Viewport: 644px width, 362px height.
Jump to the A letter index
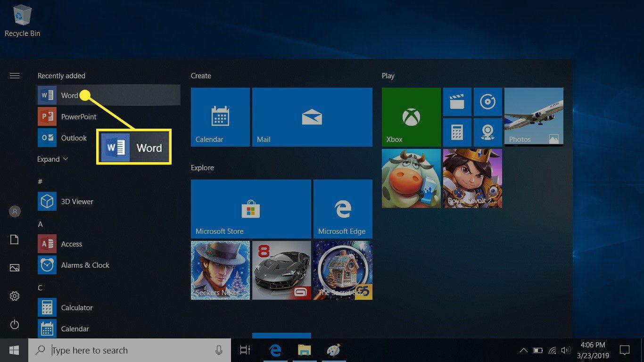(40, 224)
